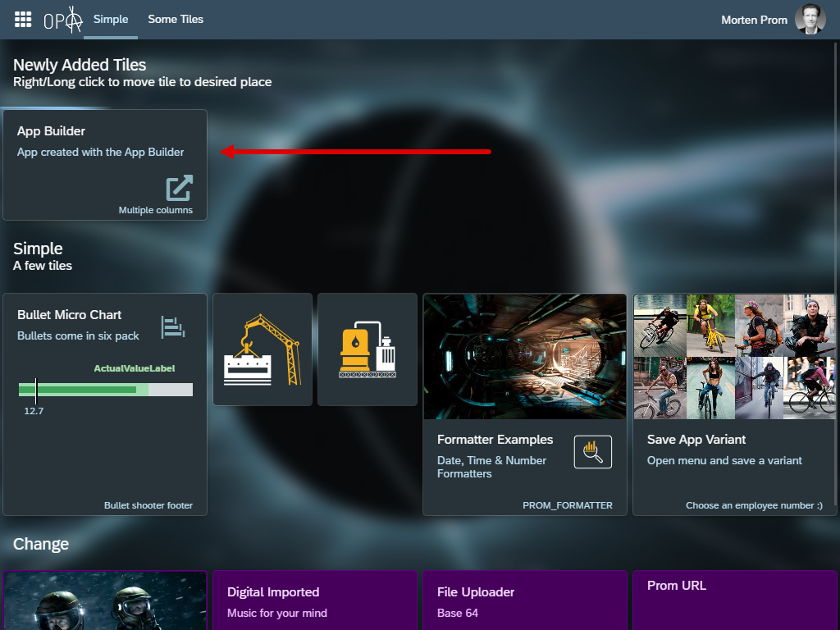
Task: Open the crane construction icon tile
Action: click(262, 349)
